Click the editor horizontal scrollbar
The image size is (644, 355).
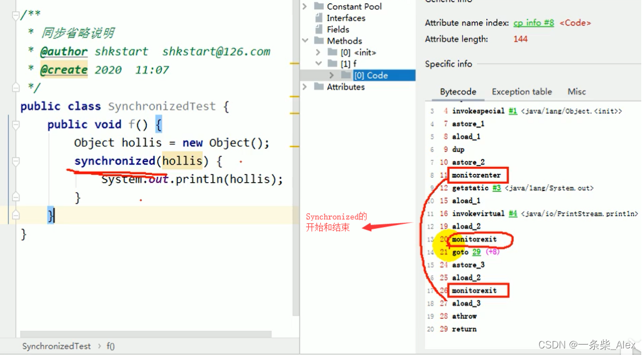tap(146, 334)
